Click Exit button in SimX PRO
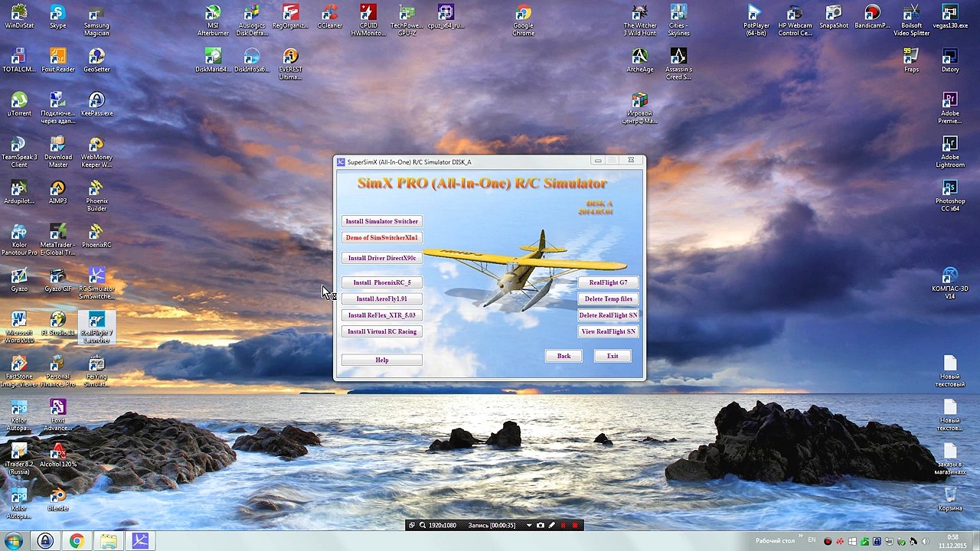980x551 pixels. [612, 356]
